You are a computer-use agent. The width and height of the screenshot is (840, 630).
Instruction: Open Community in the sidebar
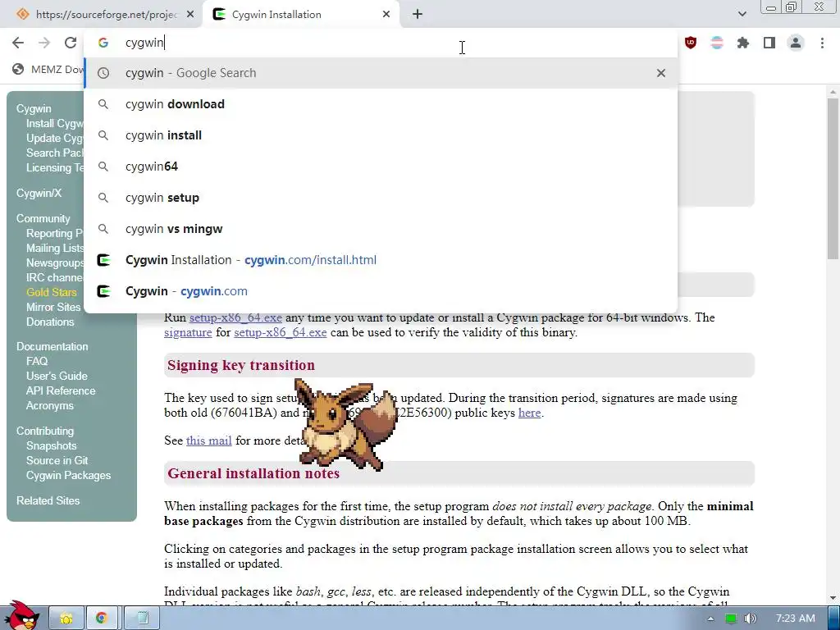click(43, 218)
